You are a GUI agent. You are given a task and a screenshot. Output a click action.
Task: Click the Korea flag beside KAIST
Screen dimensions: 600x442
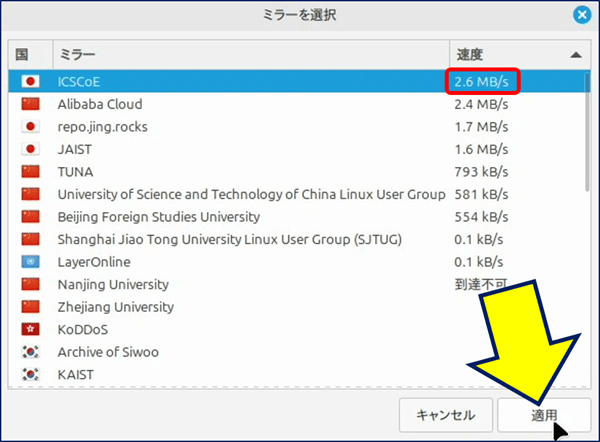pyautogui.click(x=30, y=375)
